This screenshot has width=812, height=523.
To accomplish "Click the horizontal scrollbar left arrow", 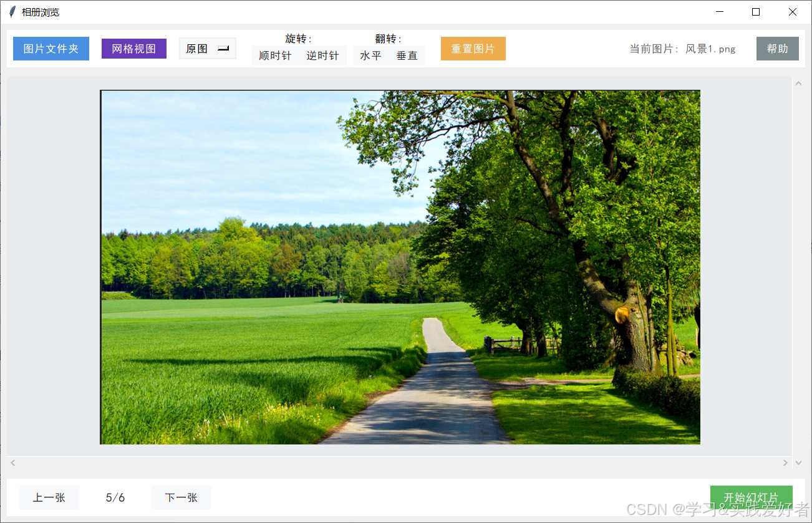I will coord(13,463).
